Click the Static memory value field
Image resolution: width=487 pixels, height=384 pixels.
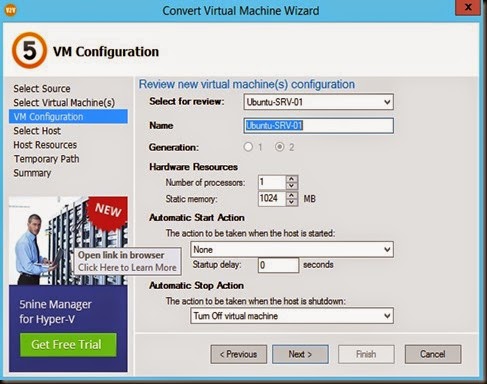tap(272, 199)
